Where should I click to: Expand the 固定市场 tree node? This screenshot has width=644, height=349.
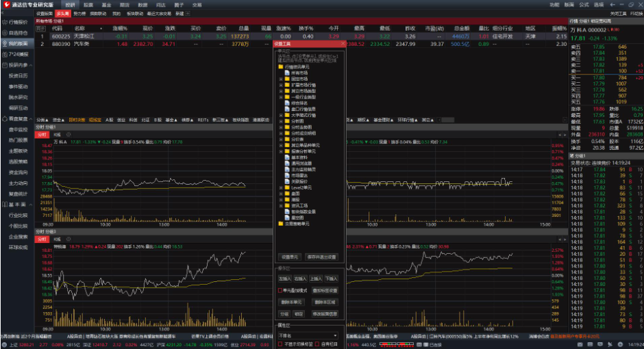coord(281,79)
